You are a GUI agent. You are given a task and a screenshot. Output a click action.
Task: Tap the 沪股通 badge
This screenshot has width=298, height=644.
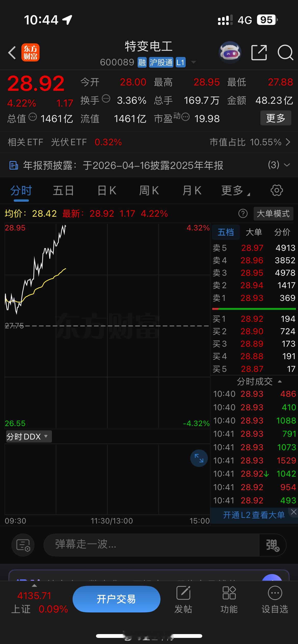pyautogui.click(x=161, y=62)
